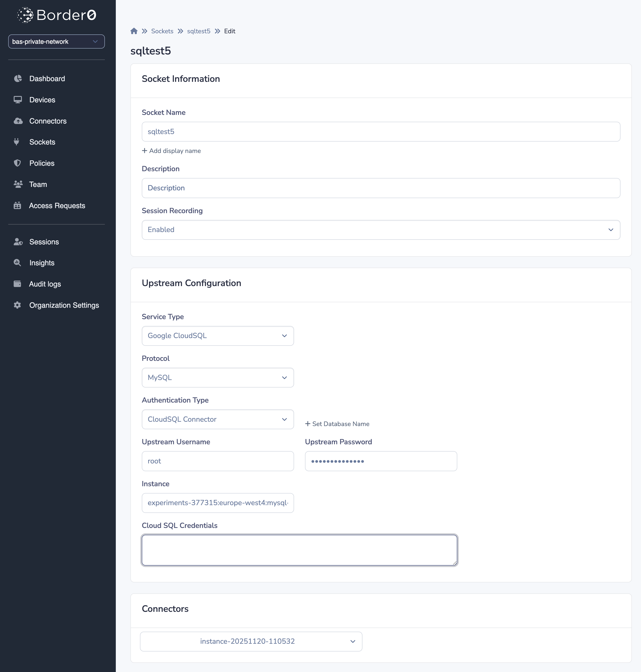Viewport: 641px width, 672px height.
Task: Click the Dashboard pie chart icon
Action: 18,79
